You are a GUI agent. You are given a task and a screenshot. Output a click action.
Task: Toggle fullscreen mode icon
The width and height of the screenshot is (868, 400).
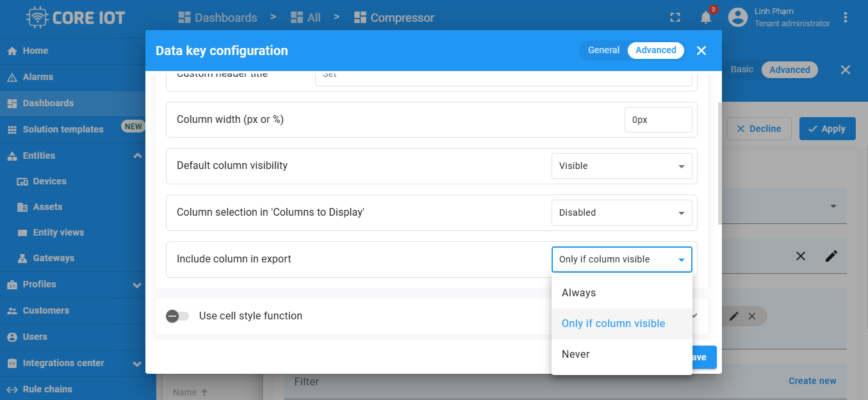[x=675, y=17]
